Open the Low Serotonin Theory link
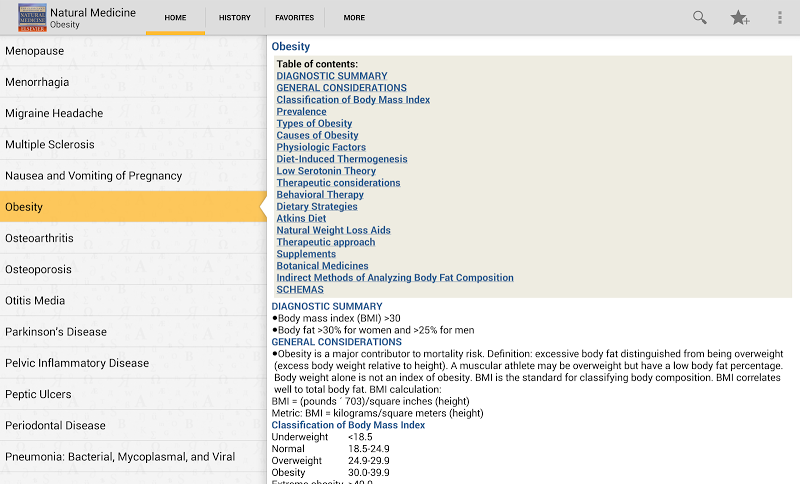The height and width of the screenshot is (484, 800). coord(326,171)
